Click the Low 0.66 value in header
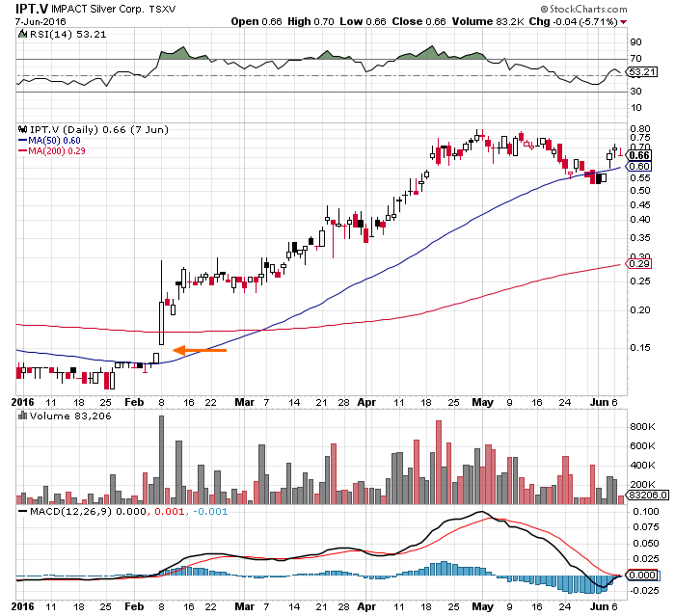 point(363,21)
